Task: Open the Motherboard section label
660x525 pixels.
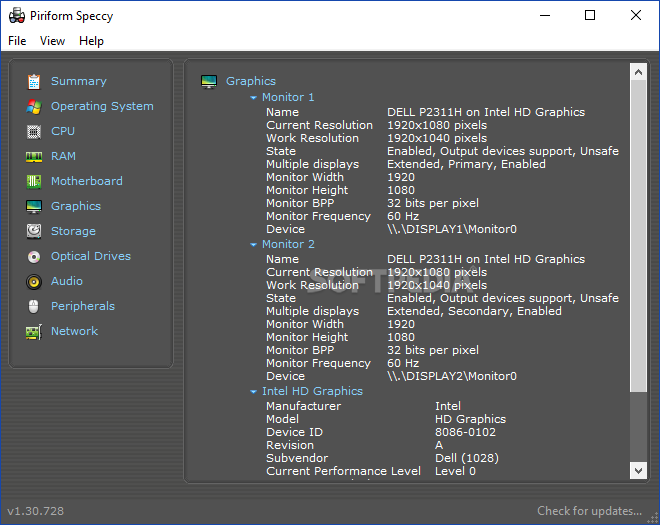Action: pos(87,181)
